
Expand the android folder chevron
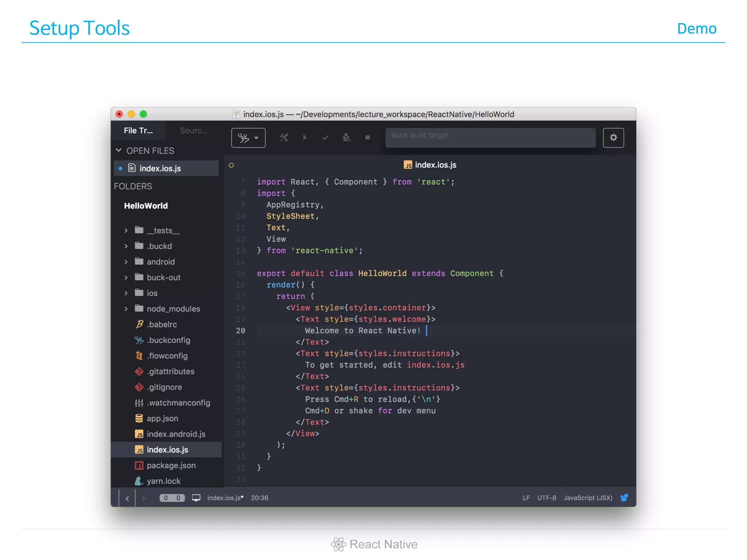click(x=126, y=262)
